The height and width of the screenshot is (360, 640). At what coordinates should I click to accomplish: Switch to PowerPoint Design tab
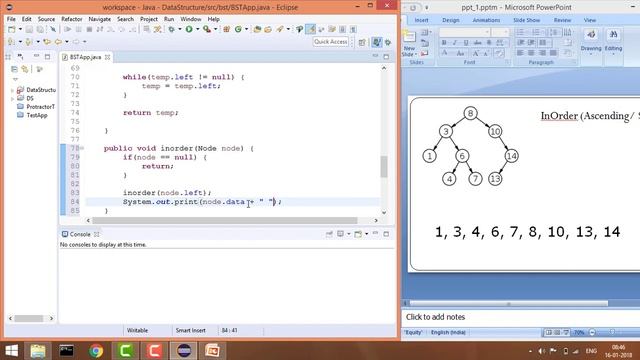tap(451, 20)
